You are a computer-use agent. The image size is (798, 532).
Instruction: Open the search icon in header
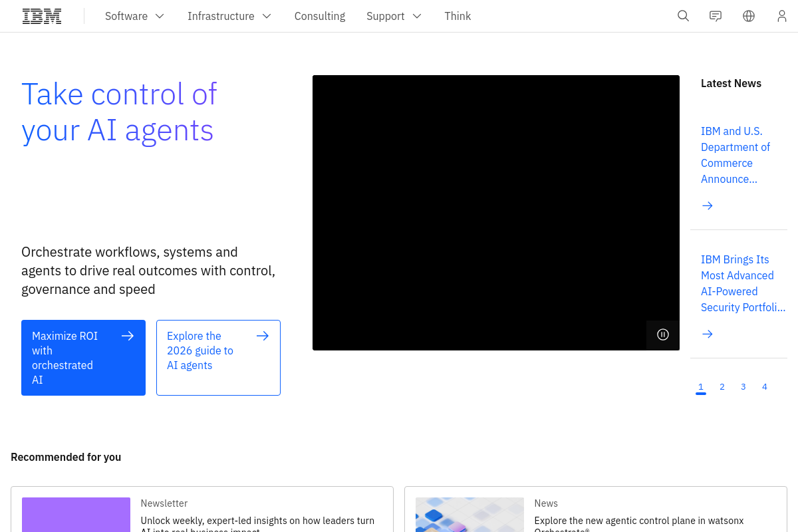(683, 16)
